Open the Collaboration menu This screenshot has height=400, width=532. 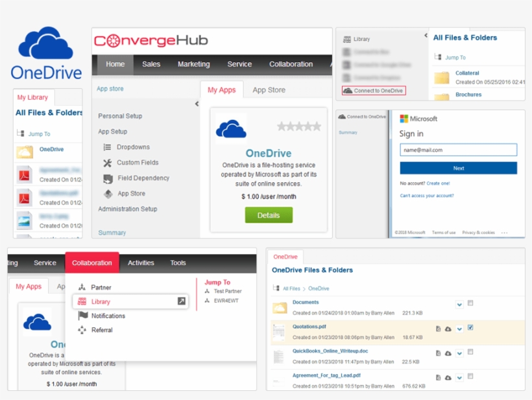coord(92,263)
